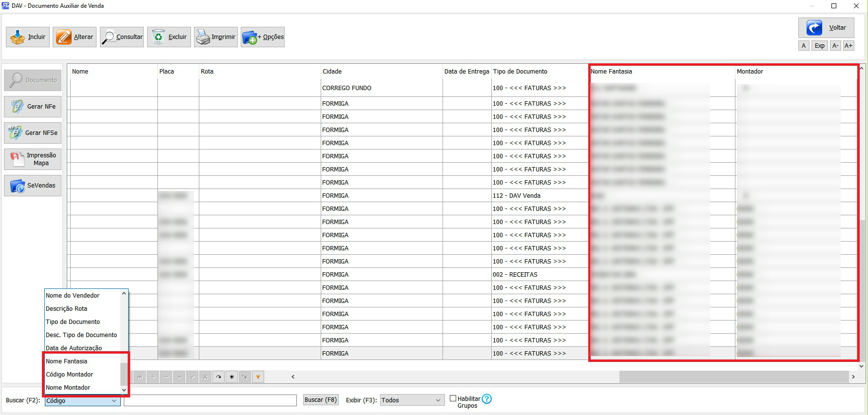
Task: Pick Tipo de Documento list option
Action: tap(73, 322)
